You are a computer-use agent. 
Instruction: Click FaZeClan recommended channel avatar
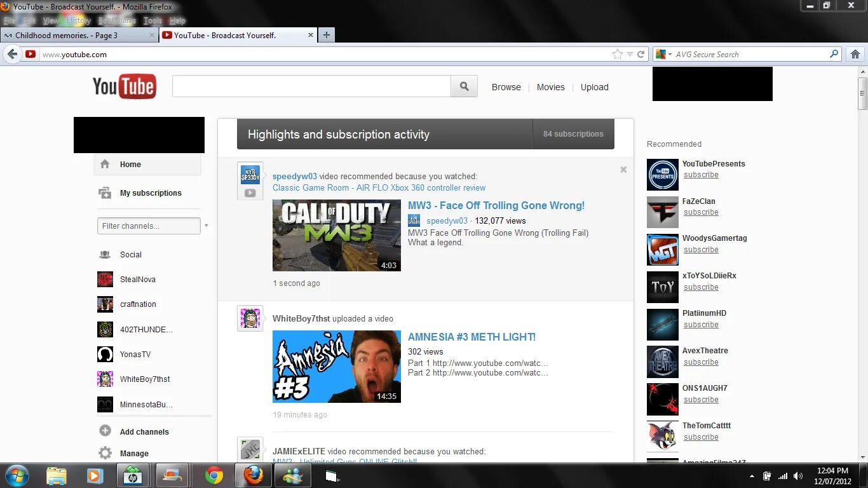pos(663,212)
